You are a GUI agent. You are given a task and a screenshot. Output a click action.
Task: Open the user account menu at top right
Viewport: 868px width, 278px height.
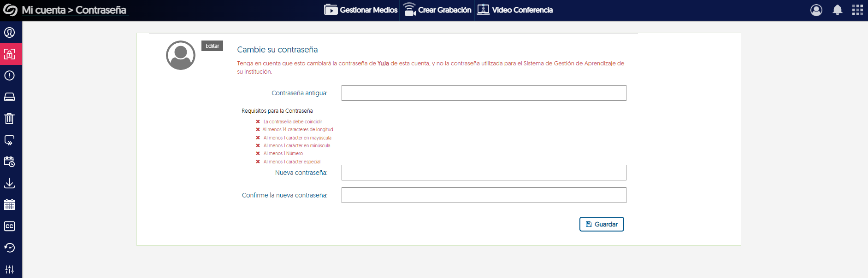click(x=816, y=10)
